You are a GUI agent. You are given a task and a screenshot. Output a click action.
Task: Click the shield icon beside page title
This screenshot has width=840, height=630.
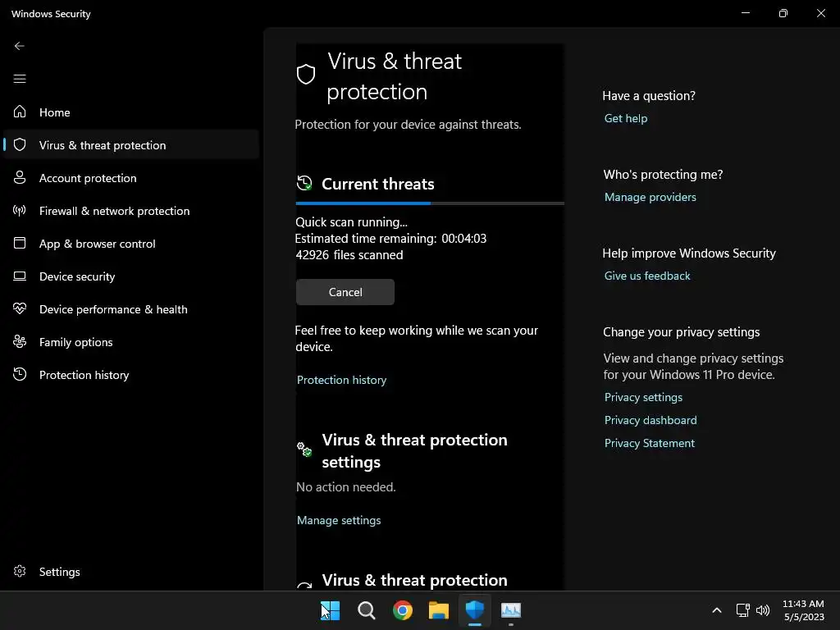[306, 75]
